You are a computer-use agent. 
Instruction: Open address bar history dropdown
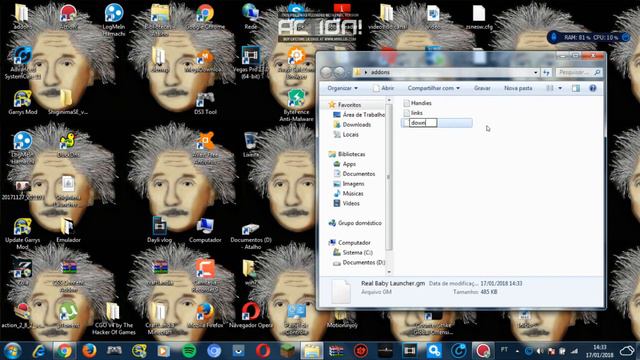point(536,73)
